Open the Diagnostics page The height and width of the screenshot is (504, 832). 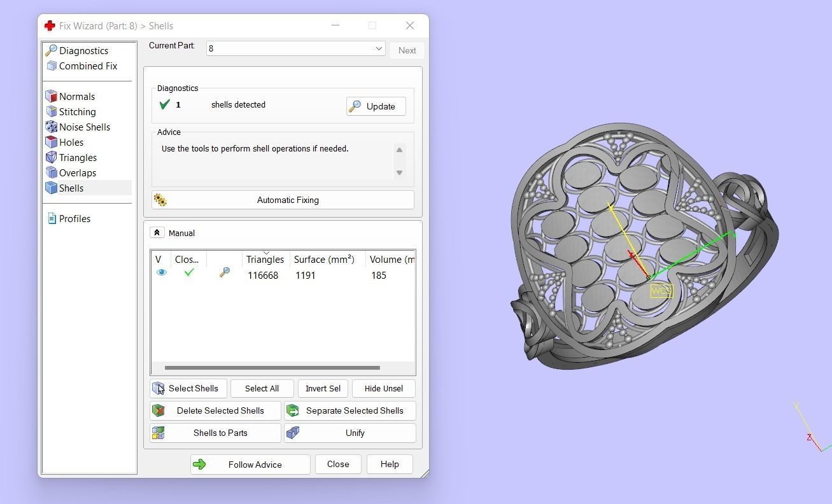[x=83, y=51]
